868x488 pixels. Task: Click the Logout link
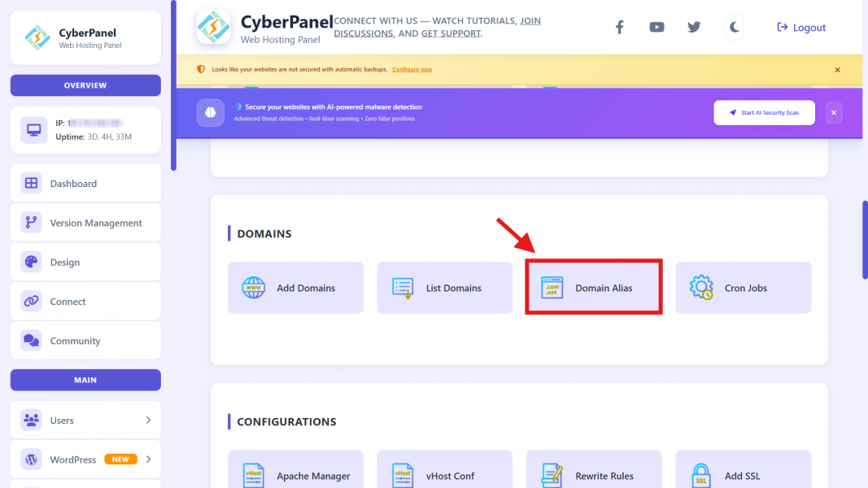coord(801,27)
